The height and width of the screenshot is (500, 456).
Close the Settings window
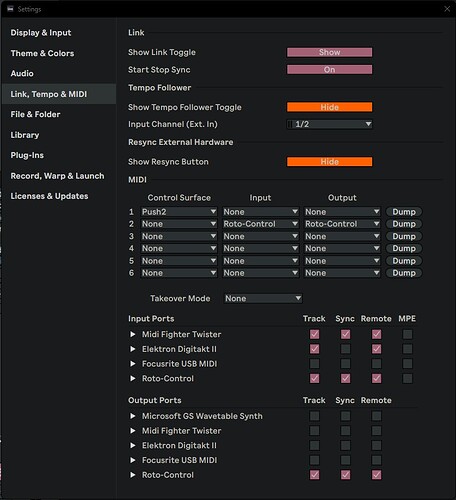tap(447, 9)
